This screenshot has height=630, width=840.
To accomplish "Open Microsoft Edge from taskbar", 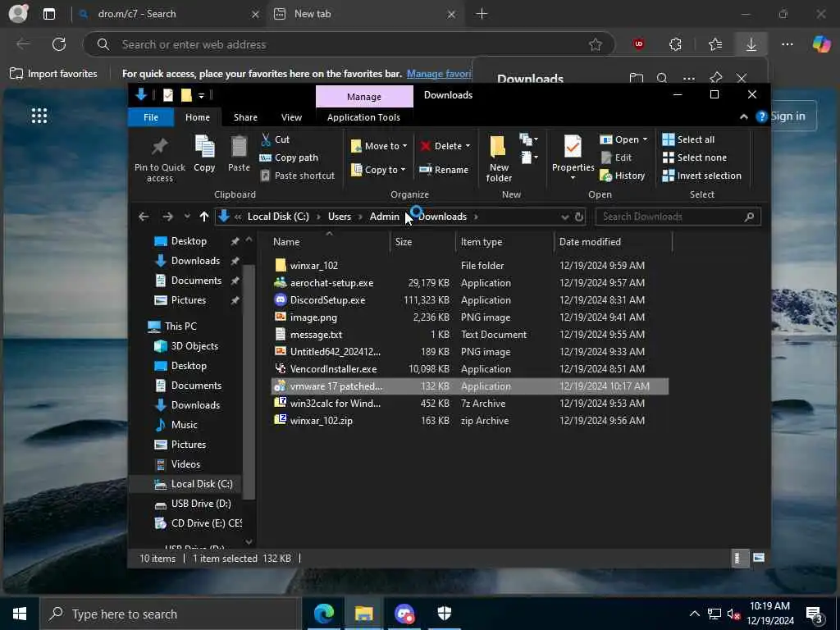I will point(323,614).
